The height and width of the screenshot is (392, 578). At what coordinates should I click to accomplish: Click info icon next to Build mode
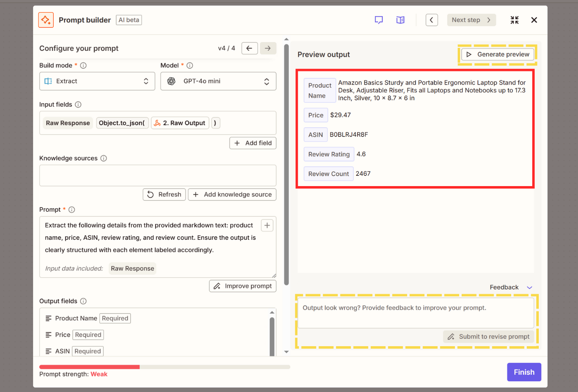point(83,66)
